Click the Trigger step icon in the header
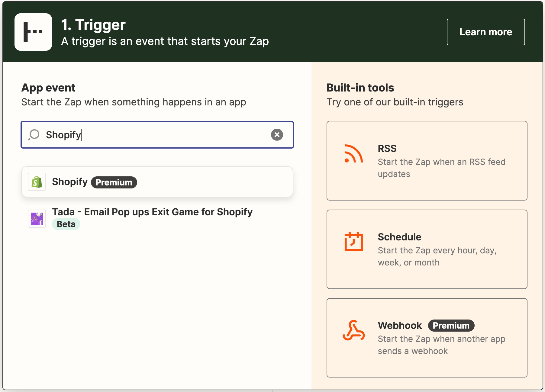Screen dimensions: 545x392 point(33,32)
